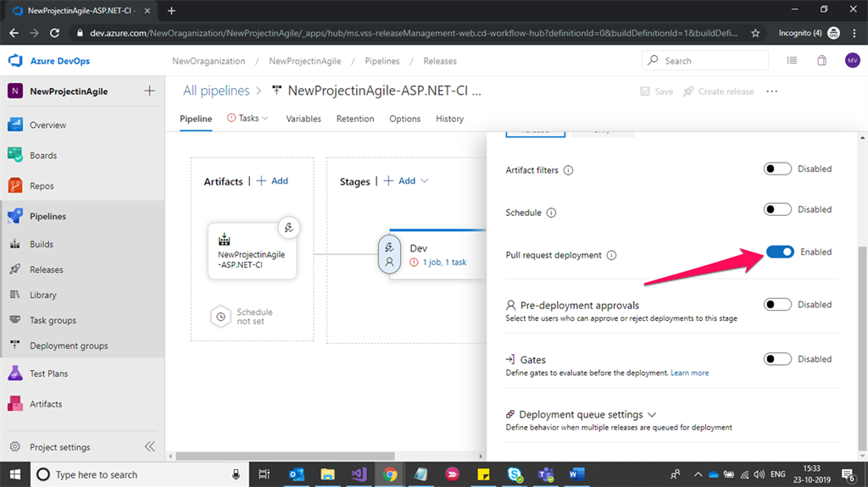Enable the Artifact filters toggle
Screen dimensions: 868x487
click(x=777, y=169)
